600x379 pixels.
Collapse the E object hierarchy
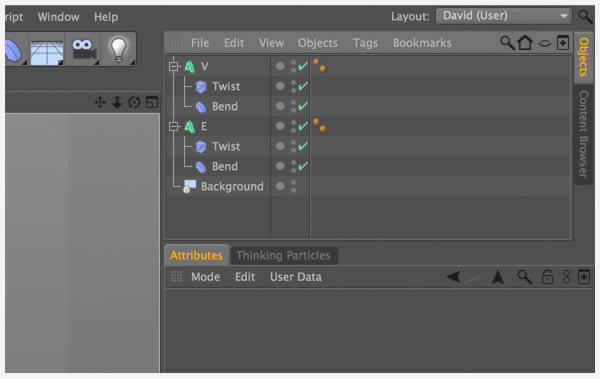point(174,126)
